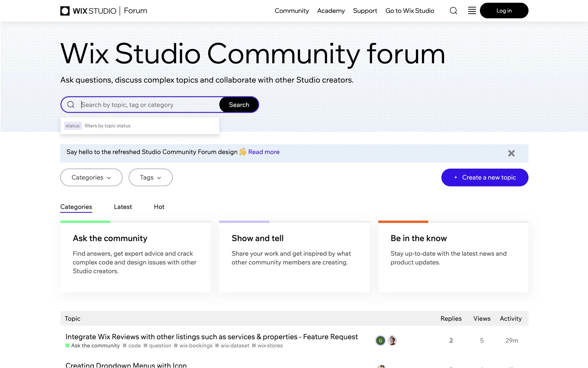Open the Community nav menu item
Screen dimensions: 588x368
[x=292, y=11]
